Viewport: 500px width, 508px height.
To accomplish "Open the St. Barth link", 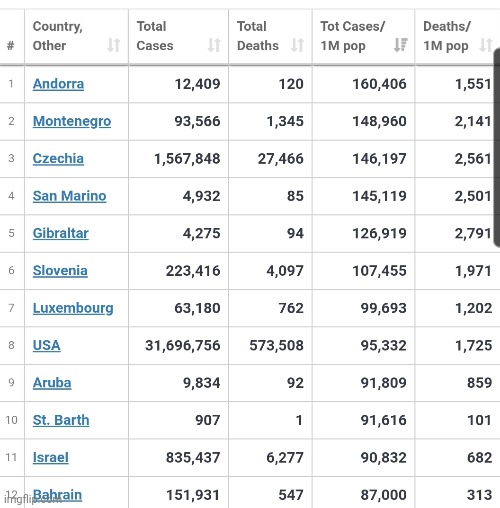I will [x=61, y=420].
